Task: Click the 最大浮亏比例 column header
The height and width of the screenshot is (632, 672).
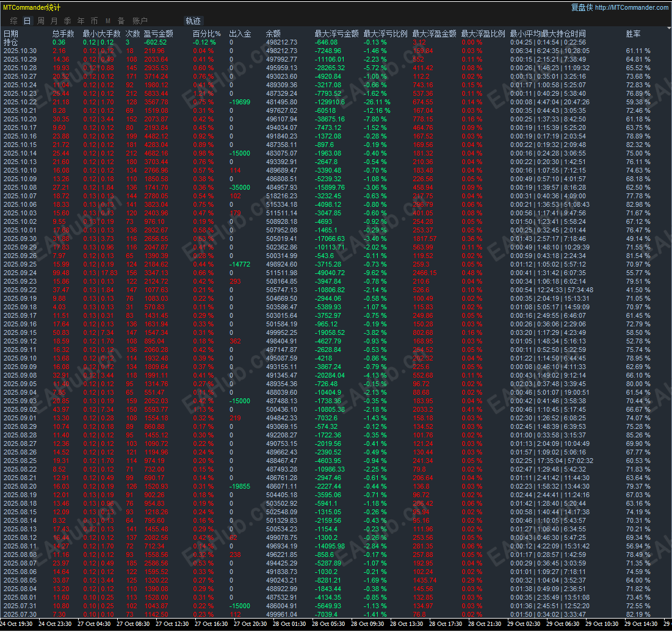Action: (x=385, y=34)
